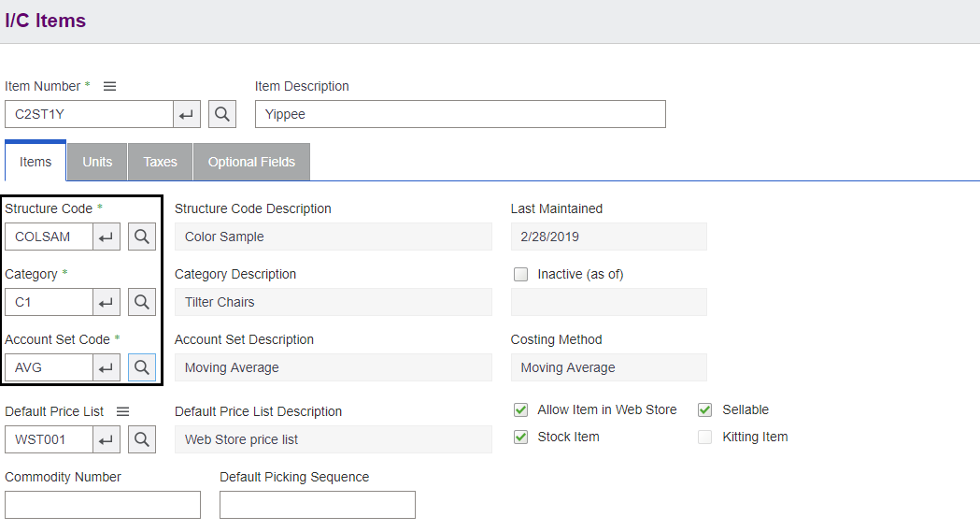This screenshot has height=531, width=980.
Task: Click the Account Set Code enter arrow
Action: [x=107, y=367]
